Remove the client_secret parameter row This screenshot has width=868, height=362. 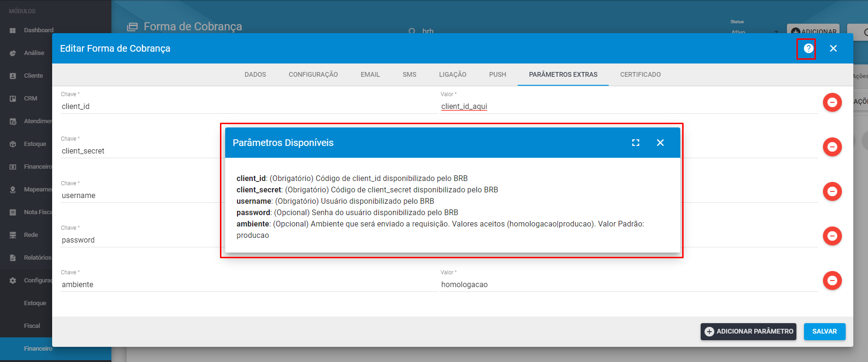(x=832, y=147)
